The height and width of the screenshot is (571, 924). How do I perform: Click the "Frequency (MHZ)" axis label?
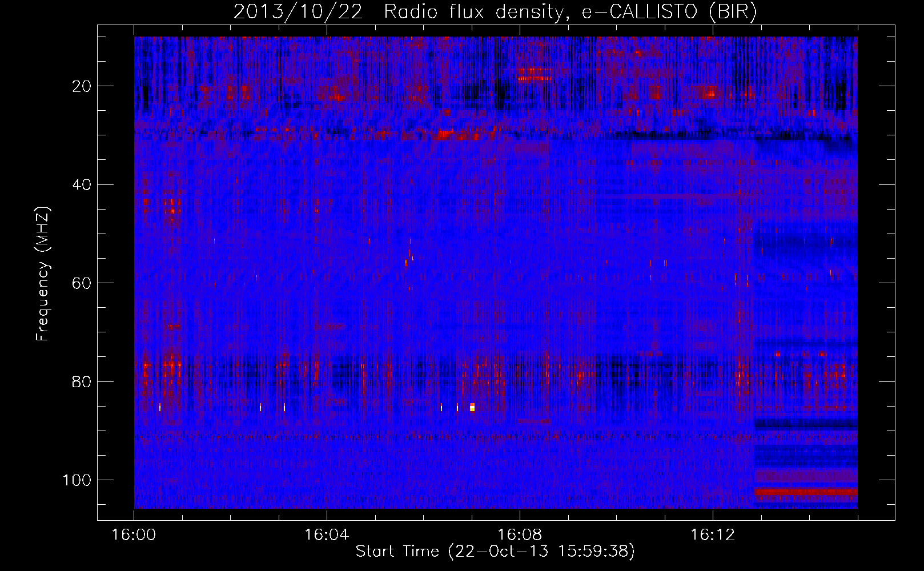43,274
